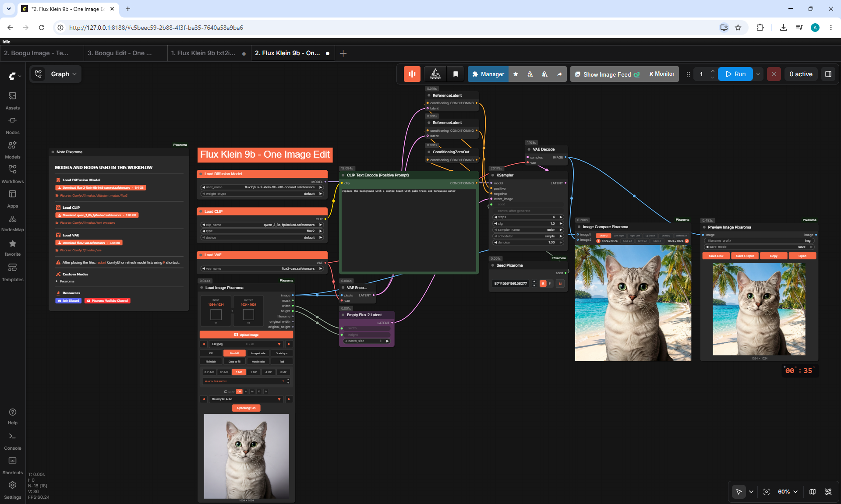Open the unet_name model selector

(262, 187)
